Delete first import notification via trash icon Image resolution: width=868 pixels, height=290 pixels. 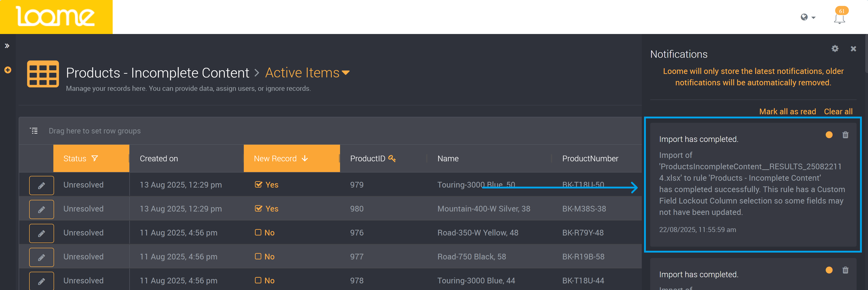[845, 135]
